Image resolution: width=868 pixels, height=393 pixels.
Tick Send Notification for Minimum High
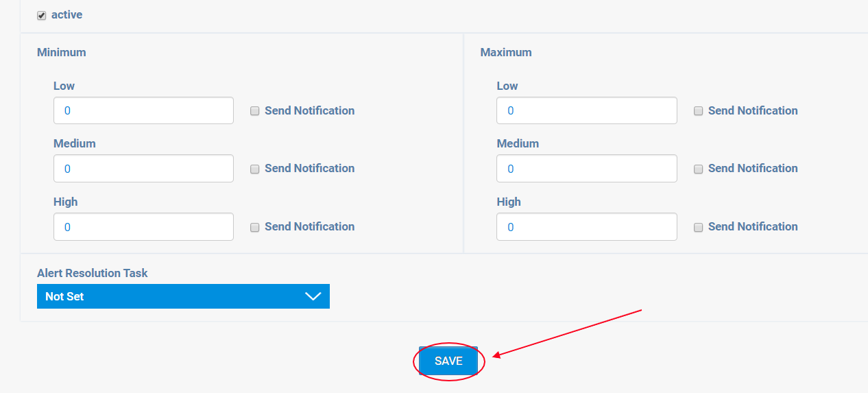pos(255,227)
